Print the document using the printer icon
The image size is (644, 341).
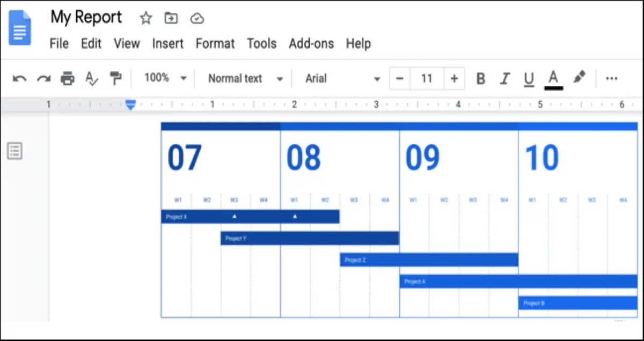tap(68, 79)
